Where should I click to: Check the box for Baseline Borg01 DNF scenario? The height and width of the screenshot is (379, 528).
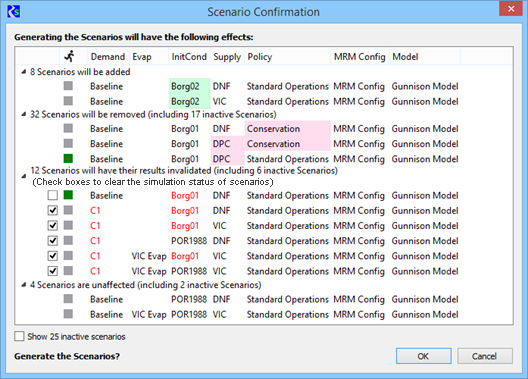pos(53,195)
